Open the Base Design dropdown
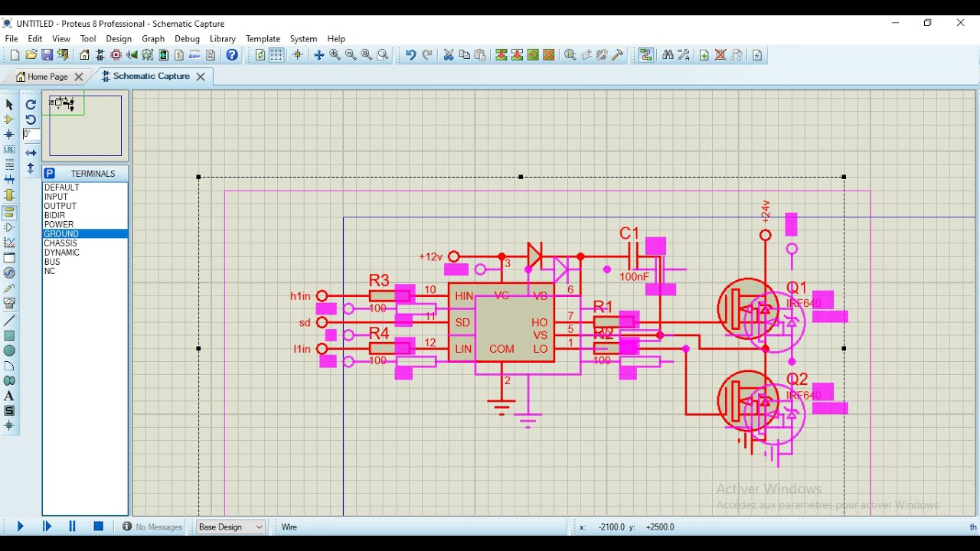980x551 pixels. (x=230, y=527)
